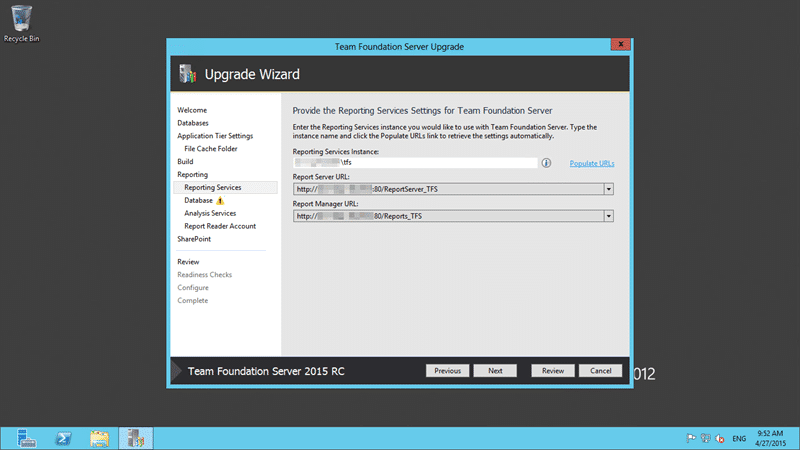Switch the ENG input language indicator
The image size is (800, 450).
tap(739, 438)
